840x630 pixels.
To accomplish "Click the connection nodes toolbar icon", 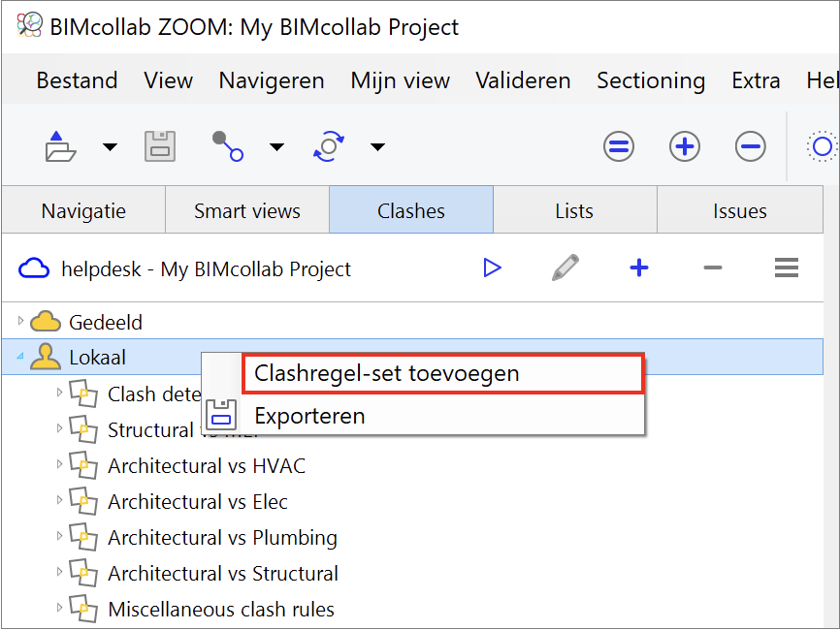I will coord(228,147).
